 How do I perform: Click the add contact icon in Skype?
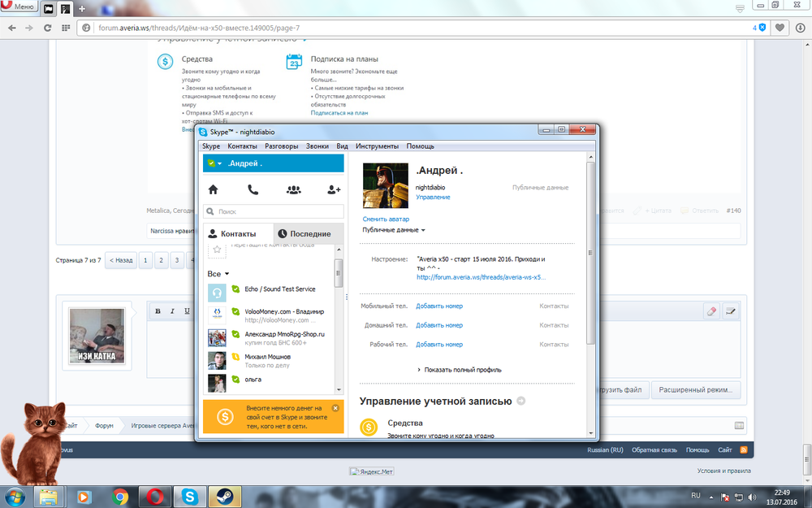click(x=334, y=189)
